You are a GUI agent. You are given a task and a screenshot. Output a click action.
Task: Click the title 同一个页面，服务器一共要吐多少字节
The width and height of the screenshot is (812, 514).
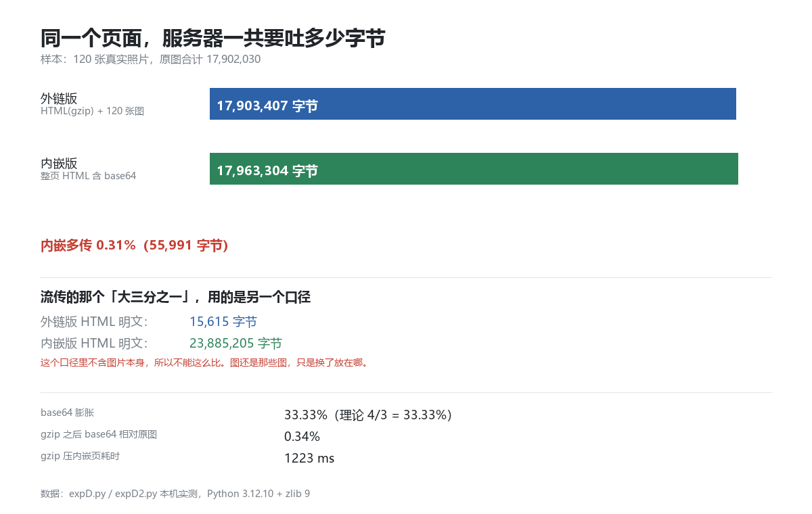(213, 38)
